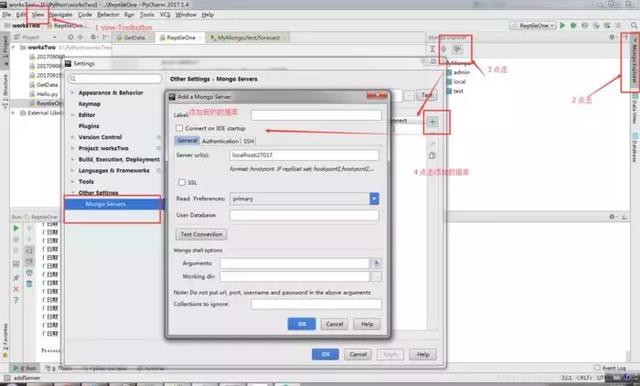
Task: Click the plus icon to add Mongo server
Action: [x=433, y=122]
